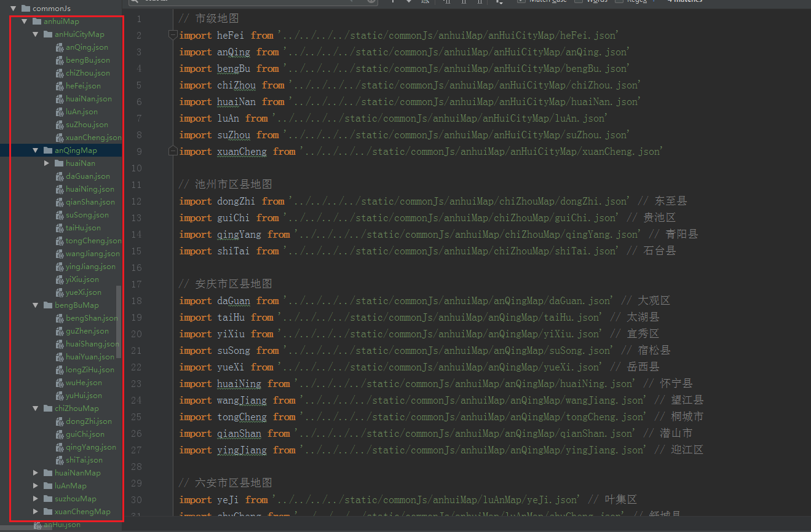Expand the huaiNanMap folder arrow
The width and height of the screenshot is (811, 532).
click(36, 473)
